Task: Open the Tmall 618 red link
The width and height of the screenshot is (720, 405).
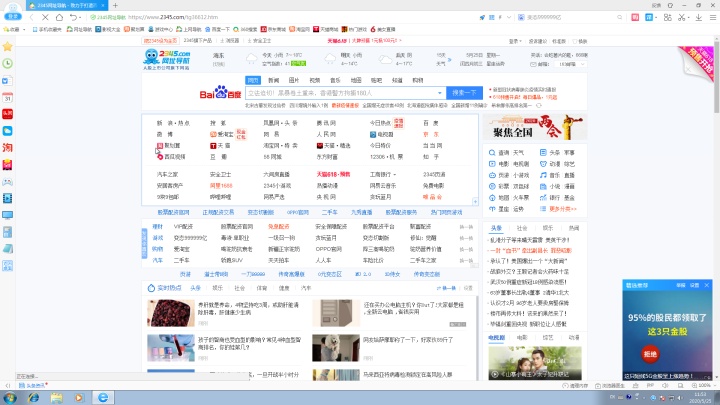Action: tap(333, 174)
